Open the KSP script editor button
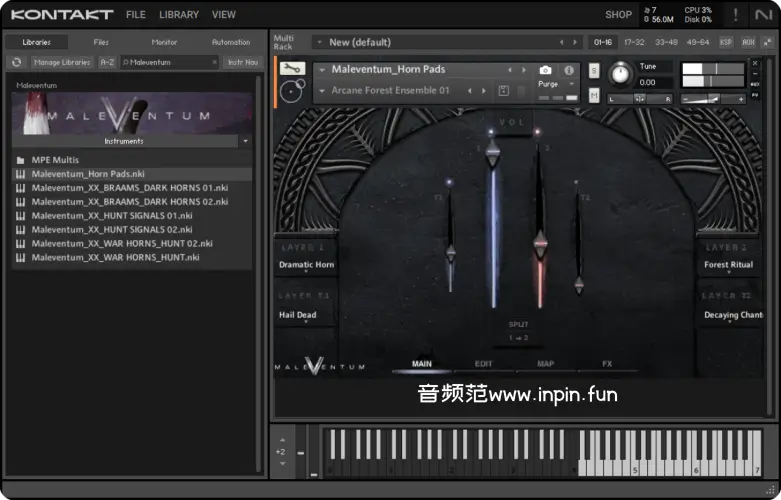 click(726, 42)
